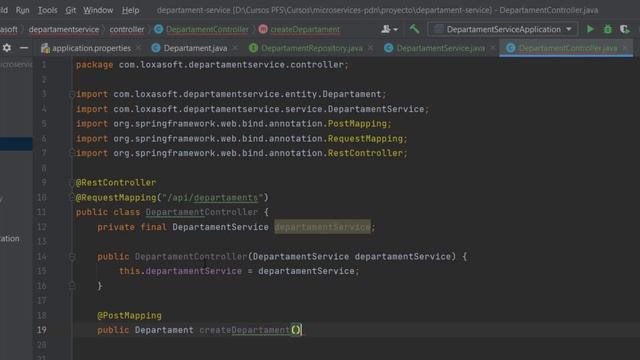Switch to Departament.java tab
640x360 pixels.
pos(195,48)
